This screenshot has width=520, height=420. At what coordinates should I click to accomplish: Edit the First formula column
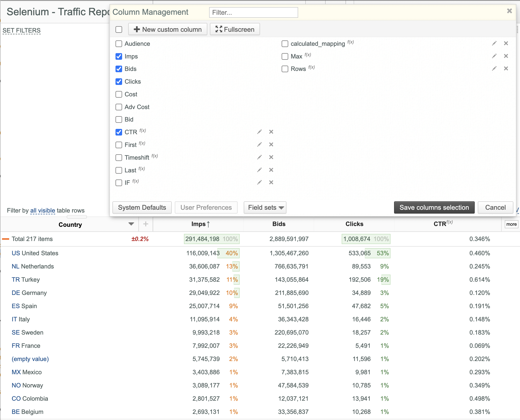tap(259, 144)
